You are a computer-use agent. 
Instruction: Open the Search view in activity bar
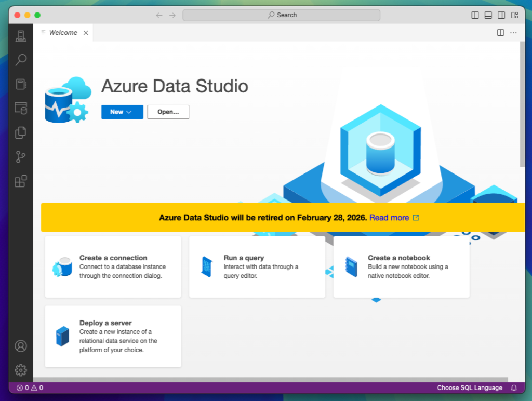[x=21, y=60]
